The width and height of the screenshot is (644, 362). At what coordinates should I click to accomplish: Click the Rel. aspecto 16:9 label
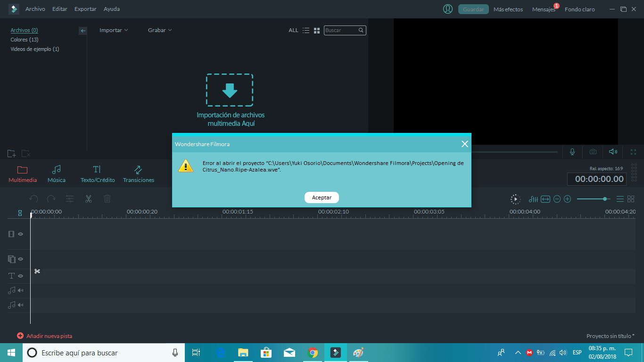tap(606, 168)
